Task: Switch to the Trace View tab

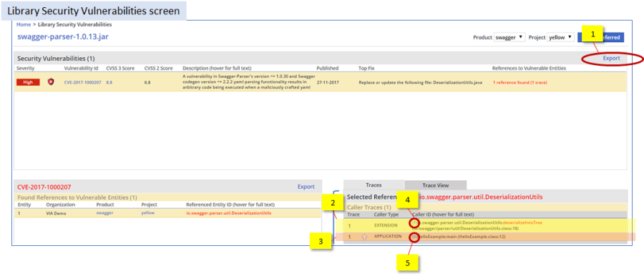Action: point(435,185)
